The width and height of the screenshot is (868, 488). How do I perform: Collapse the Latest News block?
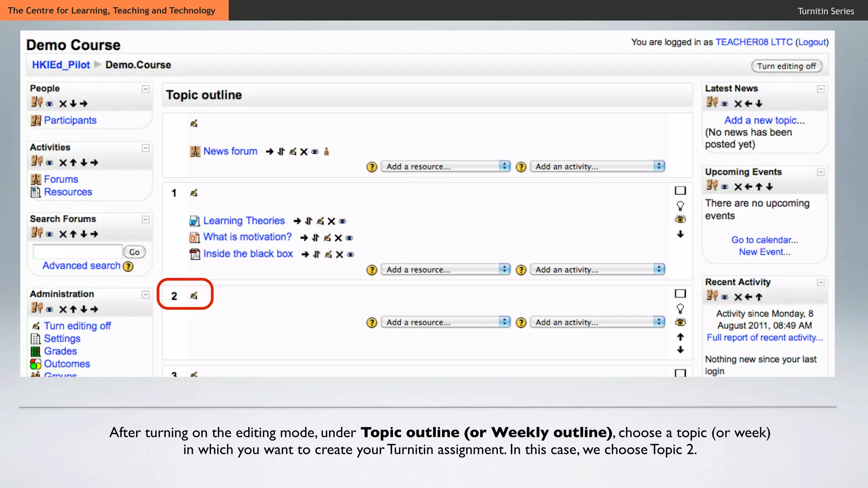(x=821, y=89)
